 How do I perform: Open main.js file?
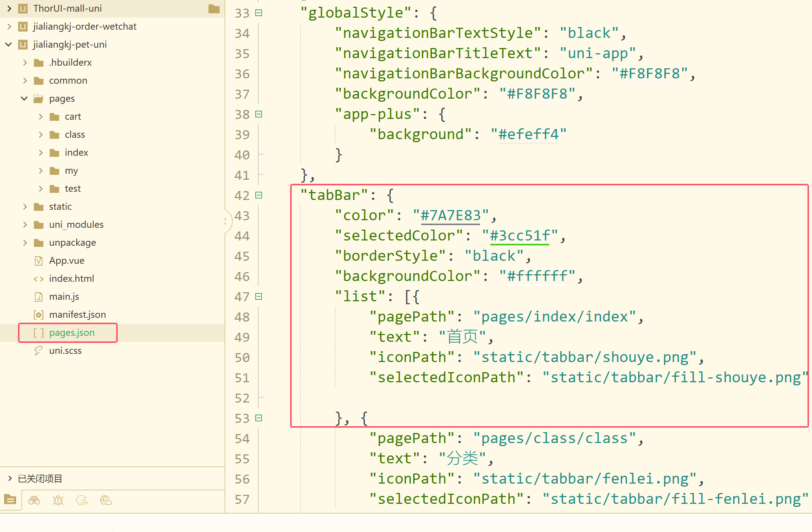tap(64, 297)
